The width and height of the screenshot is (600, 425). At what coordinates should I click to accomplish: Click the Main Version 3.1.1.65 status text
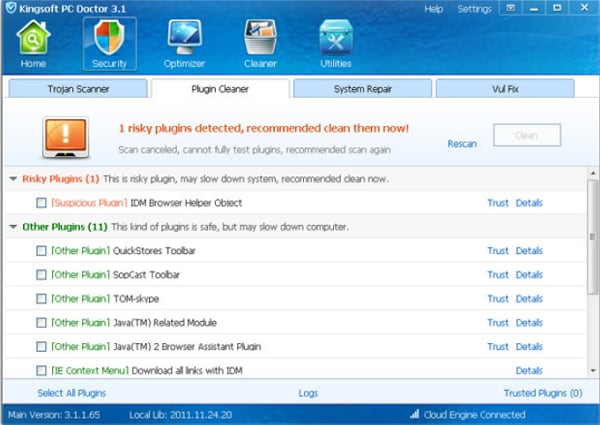click(54, 415)
